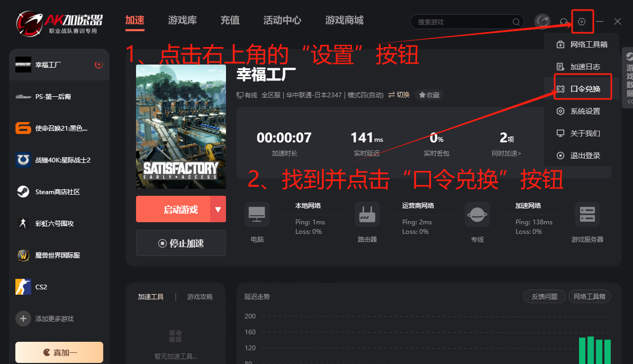Click the accelerating status icon beside 幸福工厂

coord(98,65)
